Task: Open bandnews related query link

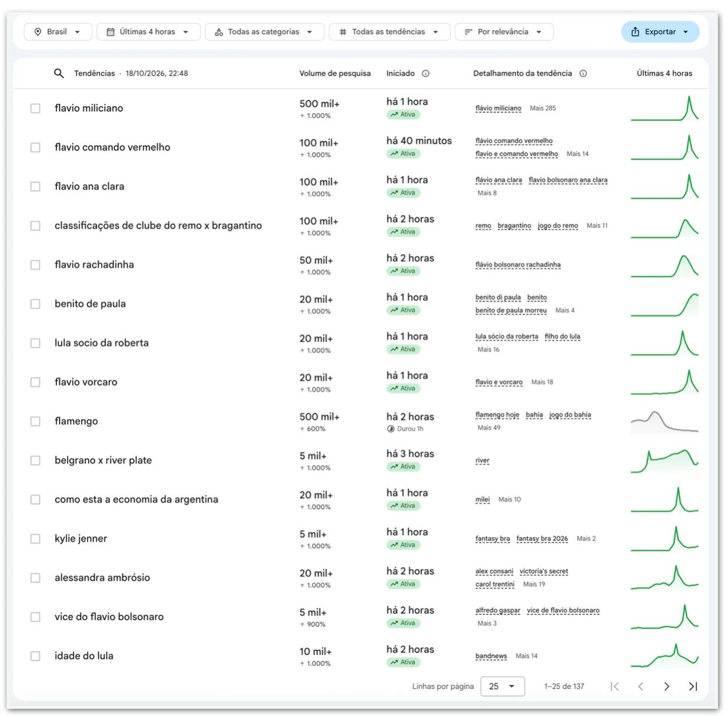Action: click(x=491, y=656)
